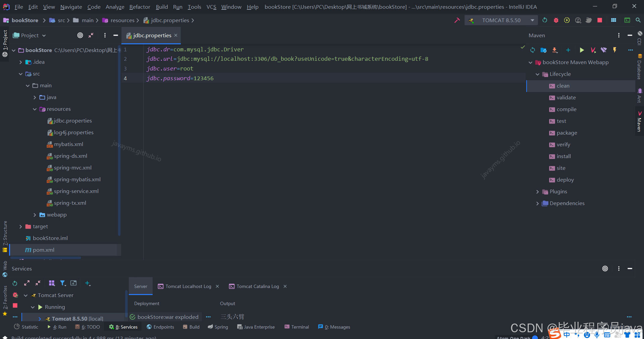Collapse the bookStore root folder
Screen dimensions: 644x339
click(x=14, y=50)
